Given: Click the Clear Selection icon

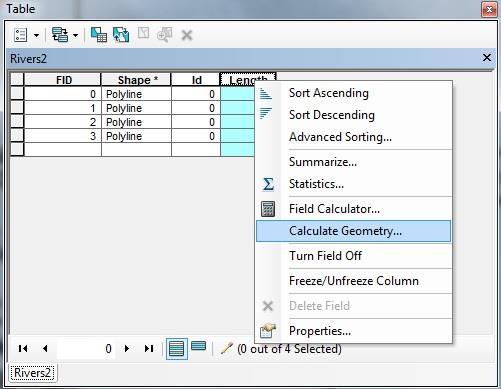Looking at the screenshot, I should point(144,33).
